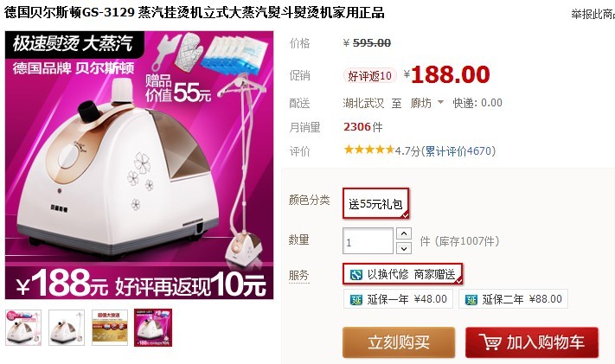Click the 延保一年 warranty icon

(x=356, y=300)
